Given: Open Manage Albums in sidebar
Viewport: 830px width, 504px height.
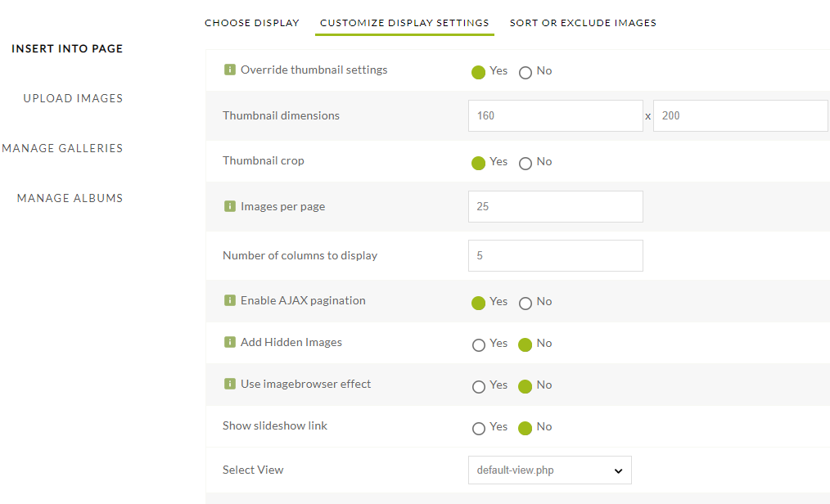Looking at the screenshot, I should (x=70, y=198).
